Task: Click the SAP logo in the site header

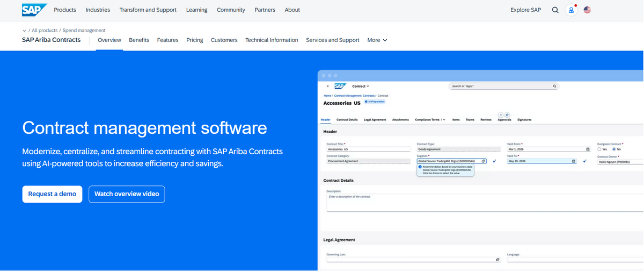Action: pos(34,10)
